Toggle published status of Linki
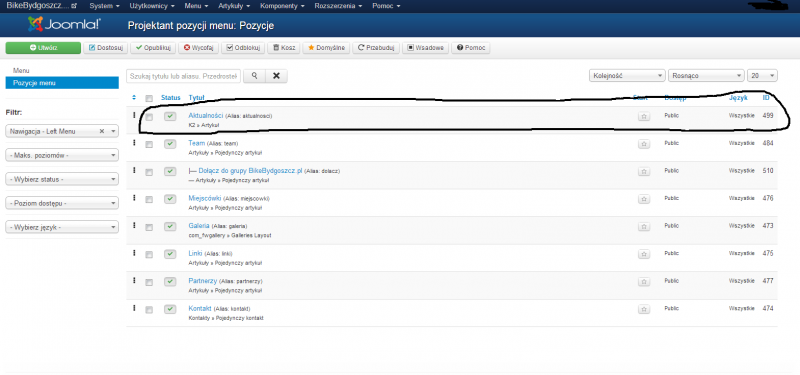 [170, 254]
